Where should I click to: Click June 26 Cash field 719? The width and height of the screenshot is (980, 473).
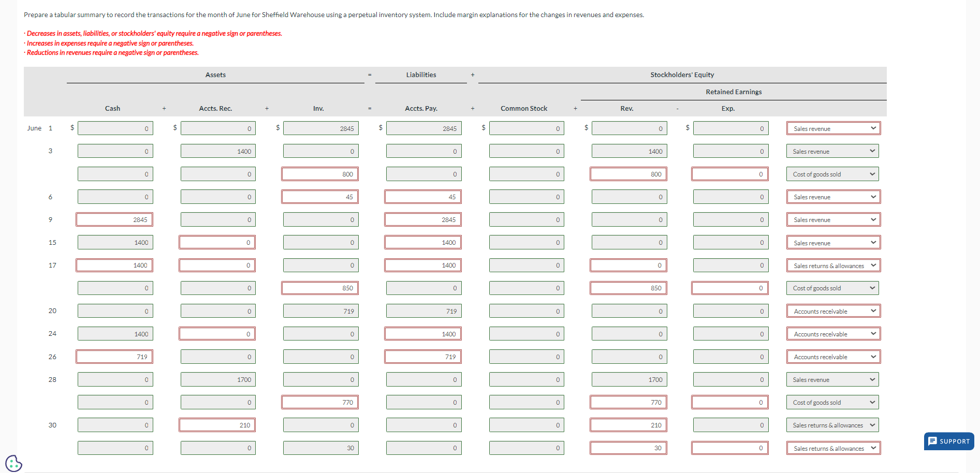tap(114, 357)
